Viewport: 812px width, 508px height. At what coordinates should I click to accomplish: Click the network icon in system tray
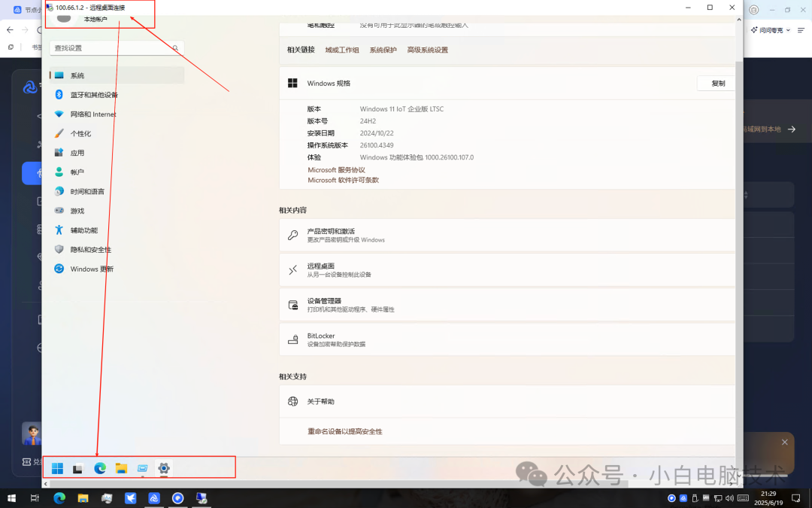[x=718, y=499]
